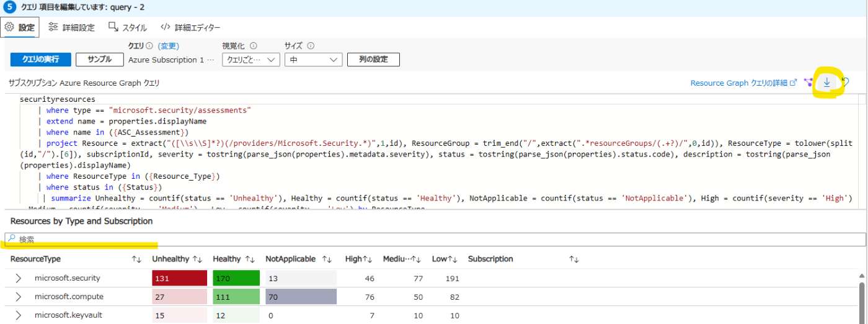Click the (変更) link next to クエリ

[169, 46]
